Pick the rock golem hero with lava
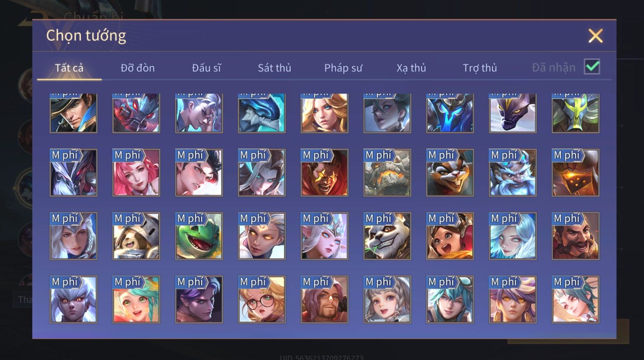Image resolution: width=644 pixels, height=360 pixels. tap(388, 173)
